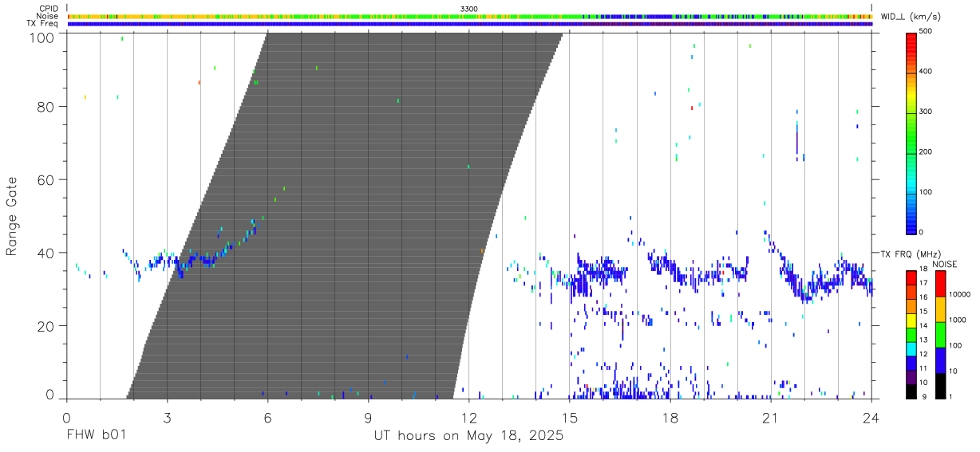Click the 15 tick on the UT hours axis
This screenshot has height=452, width=980.
[x=570, y=417]
